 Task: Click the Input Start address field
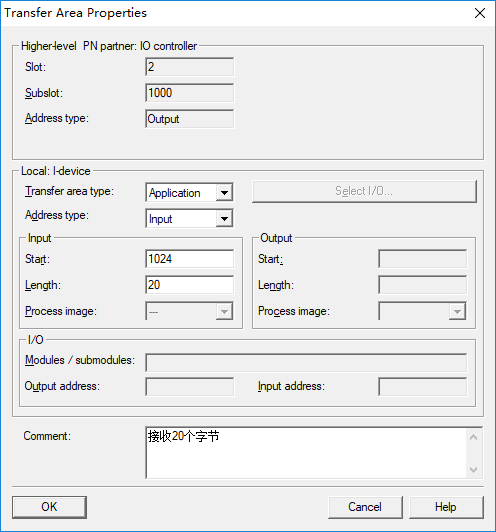pos(189,259)
